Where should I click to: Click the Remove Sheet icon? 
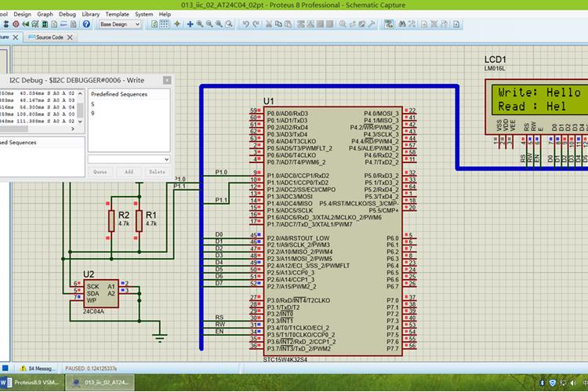click(434, 24)
